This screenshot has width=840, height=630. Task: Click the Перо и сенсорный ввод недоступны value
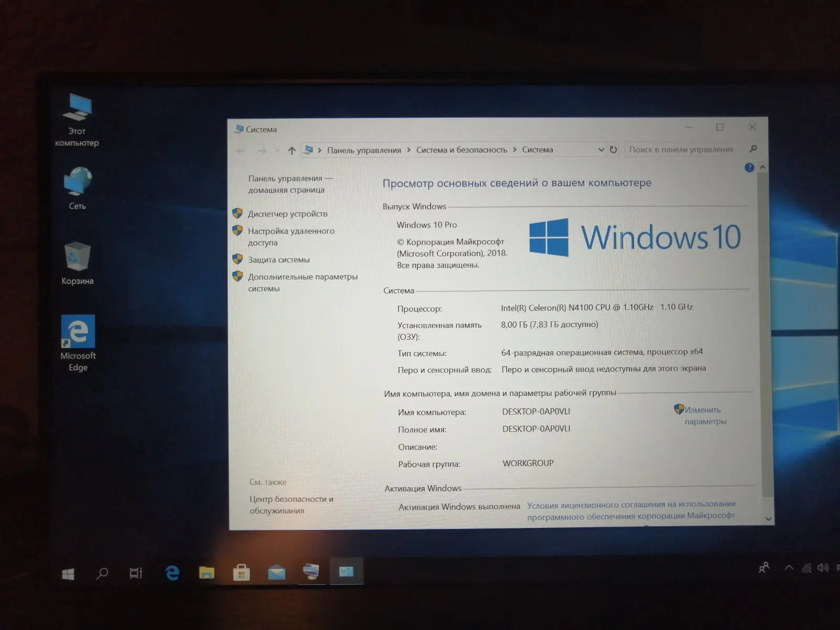[x=604, y=369]
